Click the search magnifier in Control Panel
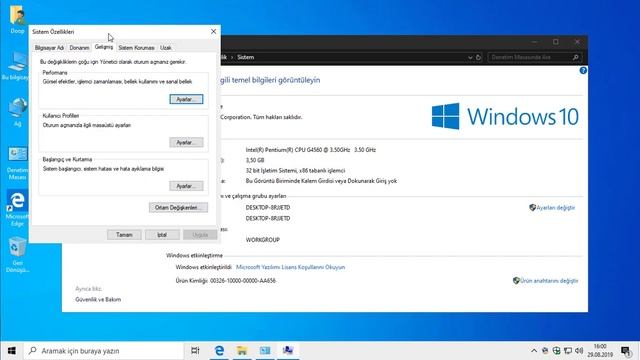Viewport: 640px width, 360px height. [576, 57]
